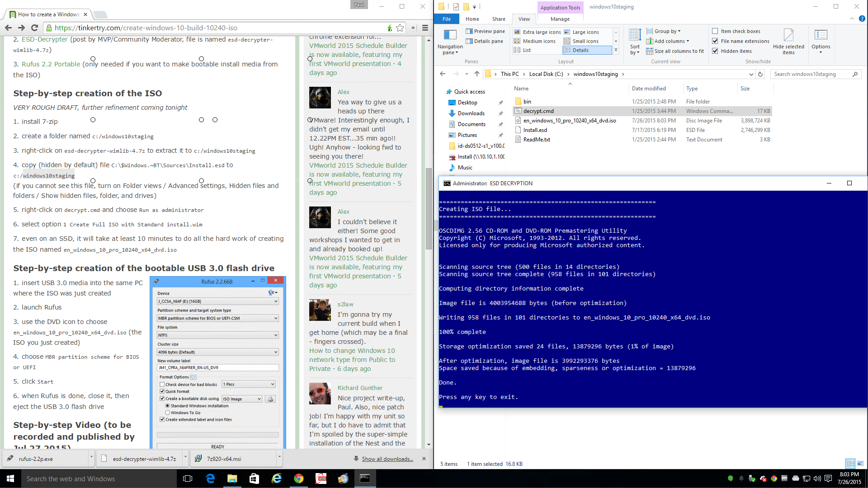The height and width of the screenshot is (488, 868).
Task: Click commenter name Richard Gunther
Action: pos(360,388)
